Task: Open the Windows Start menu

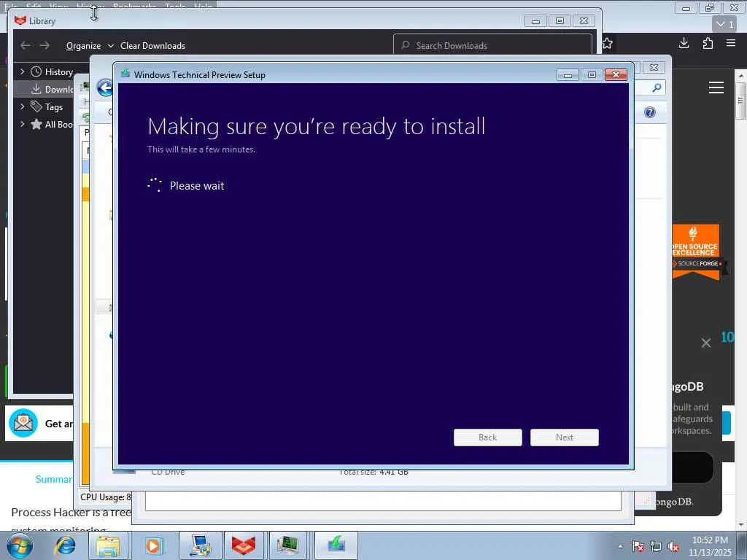Action: [x=19, y=545]
